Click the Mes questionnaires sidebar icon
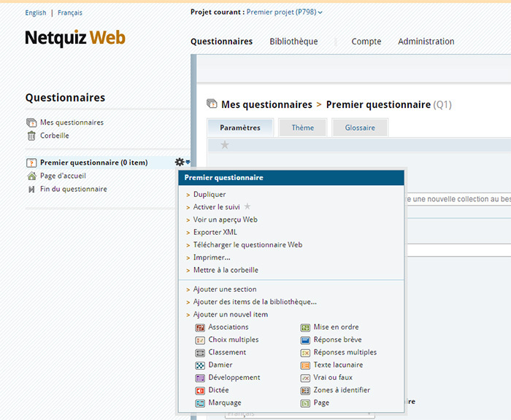Screen dimensions: 511x420 (31, 122)
